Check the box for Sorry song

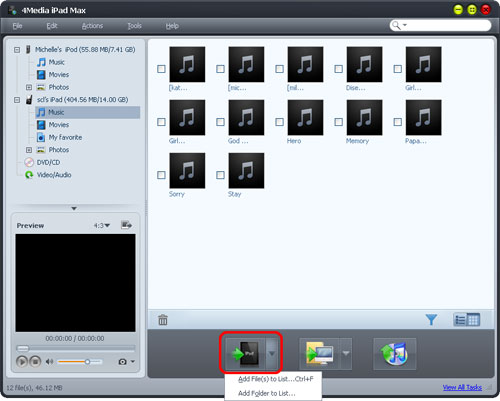point(161,175)
